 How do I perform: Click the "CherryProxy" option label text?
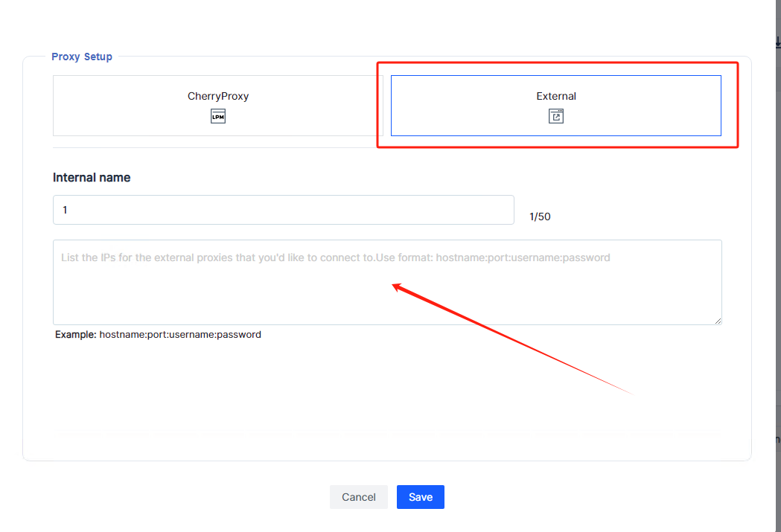(x=218, y=96)
